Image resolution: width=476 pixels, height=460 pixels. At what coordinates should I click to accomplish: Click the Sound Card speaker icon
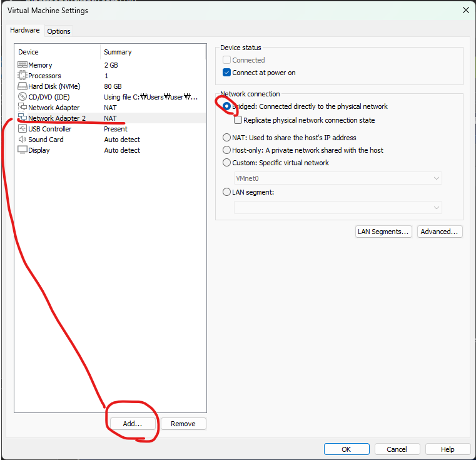click(23, 139)
